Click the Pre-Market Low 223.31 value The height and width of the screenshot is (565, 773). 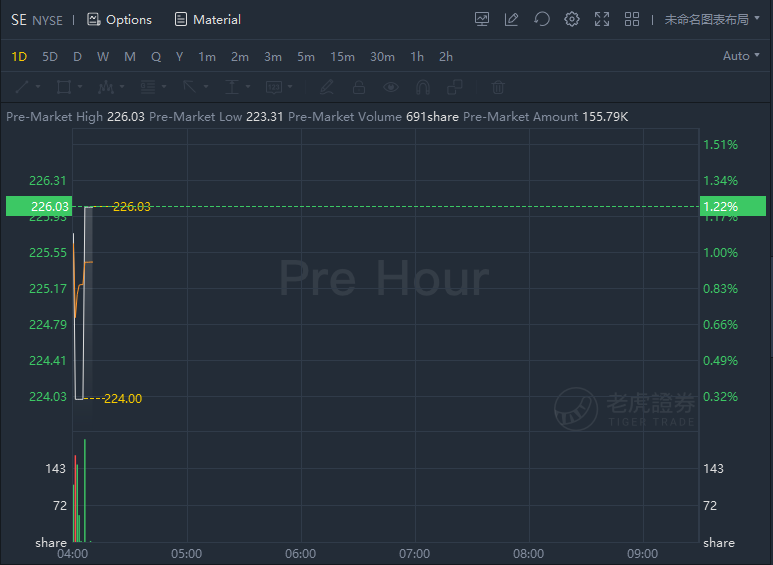point(265,117)
